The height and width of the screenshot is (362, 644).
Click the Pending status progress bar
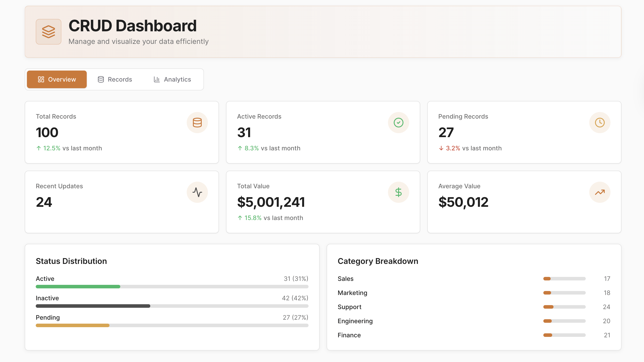click(x=73, y=325)
